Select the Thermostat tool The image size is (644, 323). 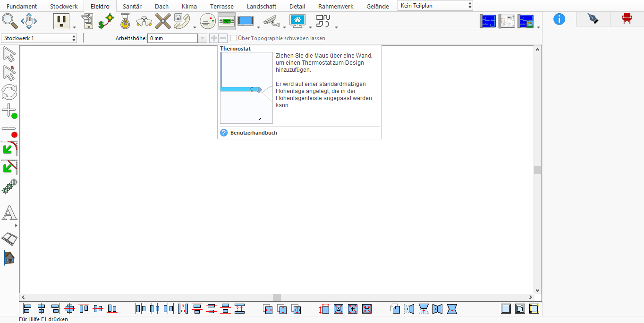pyautogui.click(x=227, y=21)
